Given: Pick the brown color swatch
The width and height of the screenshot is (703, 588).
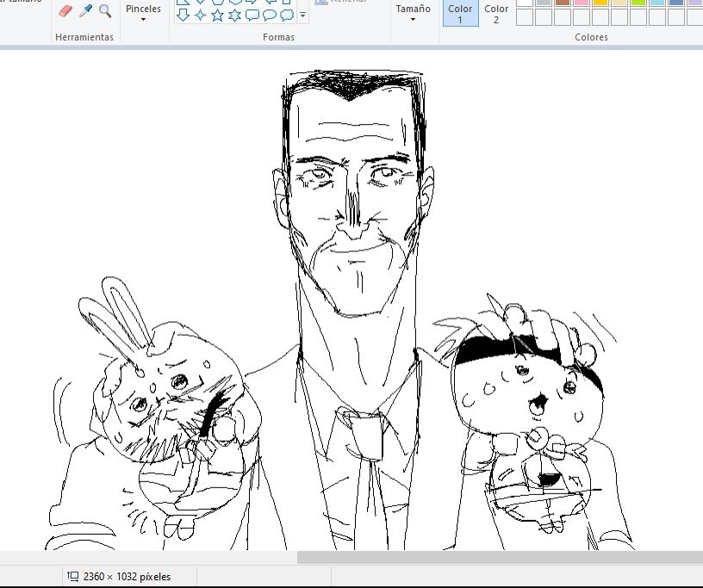Looking at the screenshot, I should (563, 3).
